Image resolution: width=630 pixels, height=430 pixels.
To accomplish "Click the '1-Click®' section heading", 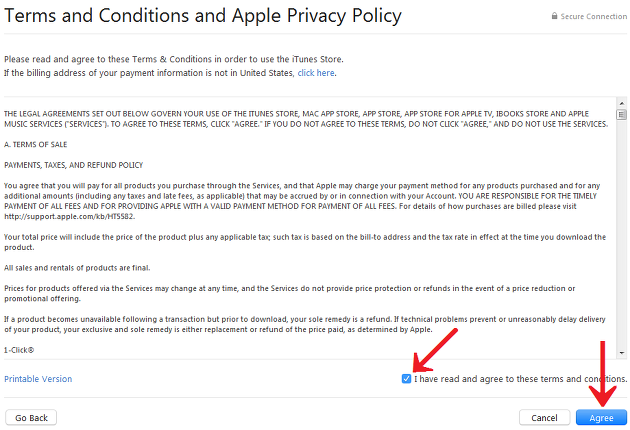I will coord(19,350).
